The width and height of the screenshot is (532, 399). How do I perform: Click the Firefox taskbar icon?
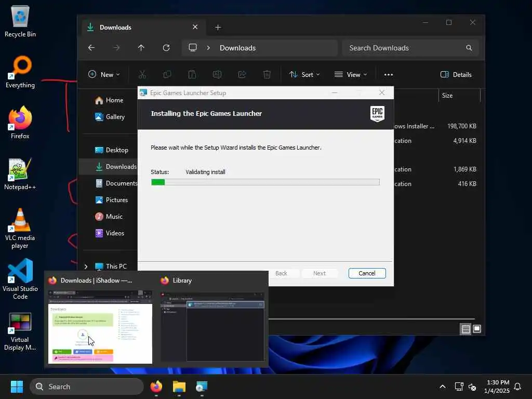(156, 387)
